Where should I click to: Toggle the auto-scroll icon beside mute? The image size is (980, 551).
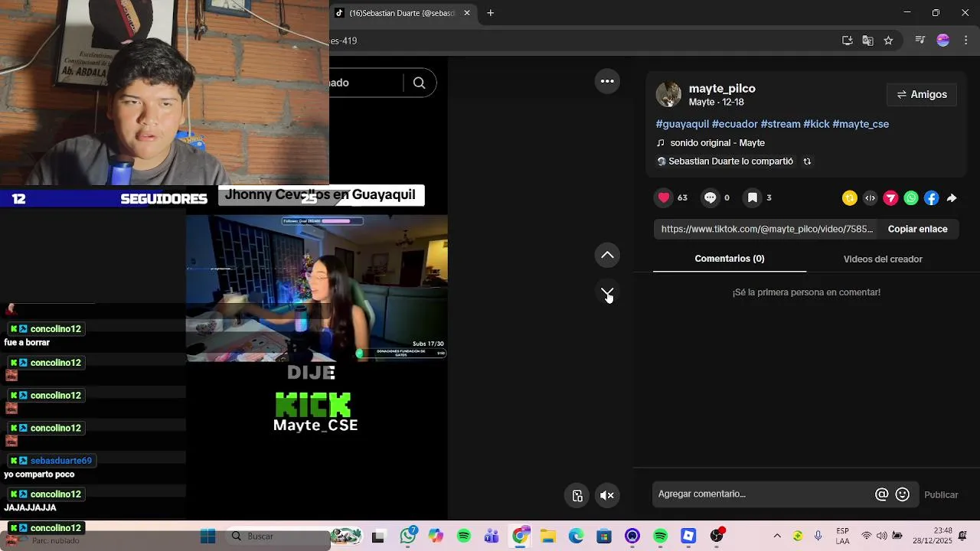[578, 495]
